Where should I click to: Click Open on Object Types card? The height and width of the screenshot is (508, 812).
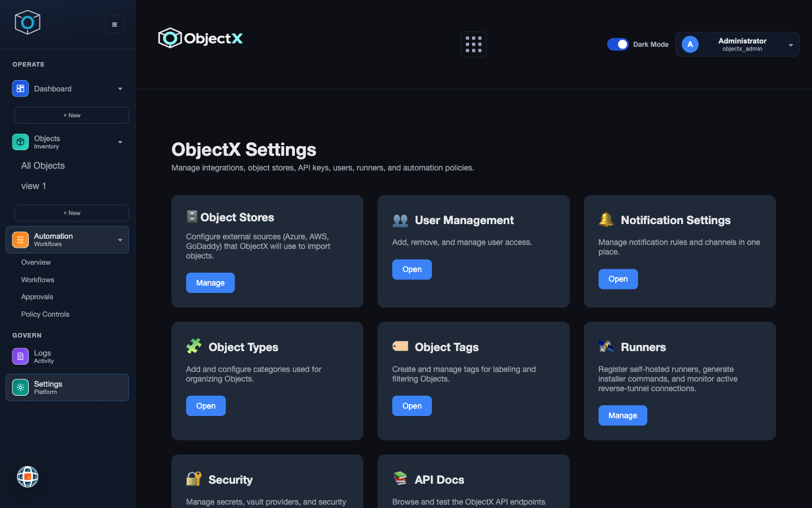click(x=206, y=406)
